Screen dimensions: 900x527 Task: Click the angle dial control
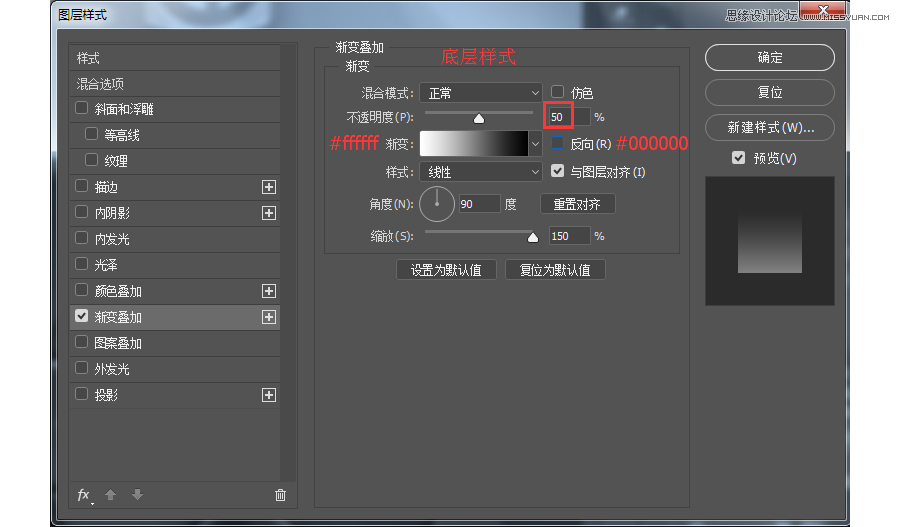[437, 204]
